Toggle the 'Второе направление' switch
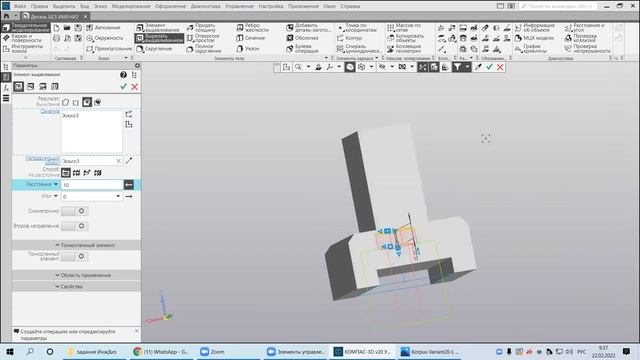This screenshot has height=360, width=640. (74, 226)
